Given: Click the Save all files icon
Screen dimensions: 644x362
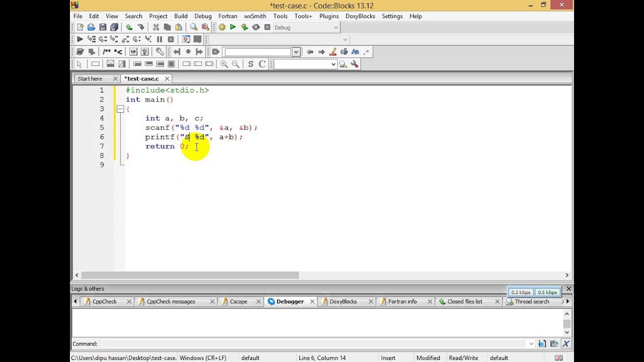Looking at the screenshot, I should (114, 27).
